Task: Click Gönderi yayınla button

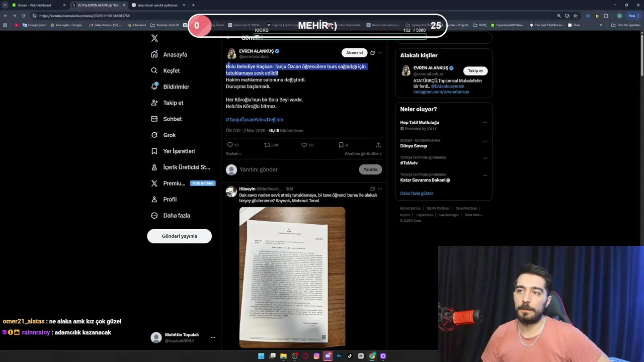Action: coord(179,236)
